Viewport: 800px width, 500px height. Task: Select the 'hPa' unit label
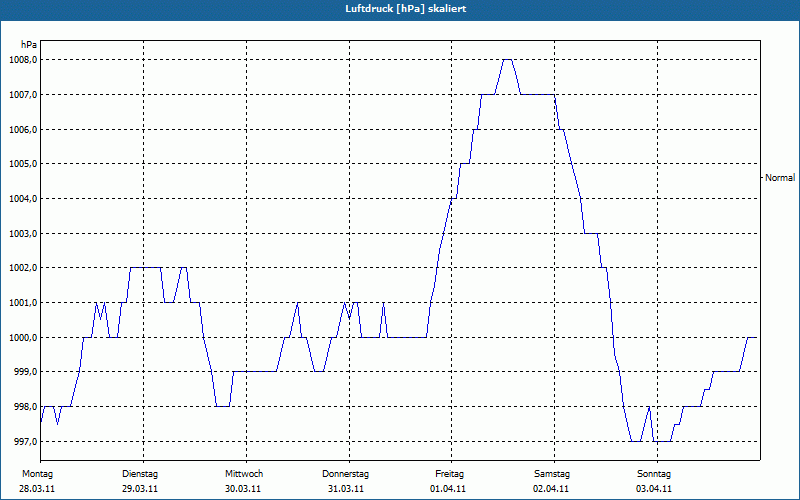tap(29, 45)
